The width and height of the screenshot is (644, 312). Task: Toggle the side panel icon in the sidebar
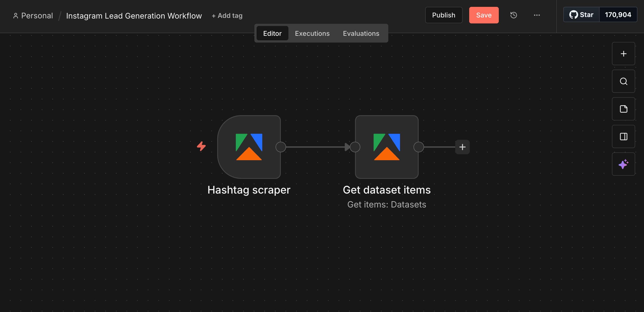[x=623, y=137]
